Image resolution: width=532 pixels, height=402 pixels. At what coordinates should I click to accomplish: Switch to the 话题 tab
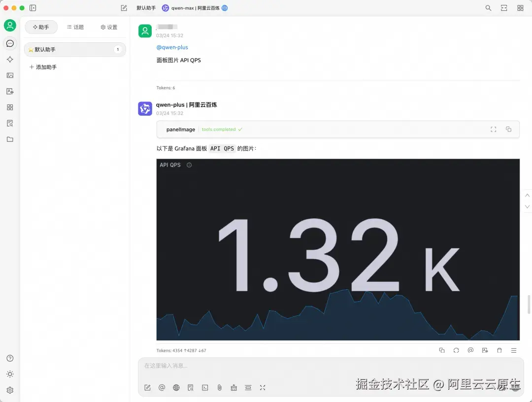75,27
